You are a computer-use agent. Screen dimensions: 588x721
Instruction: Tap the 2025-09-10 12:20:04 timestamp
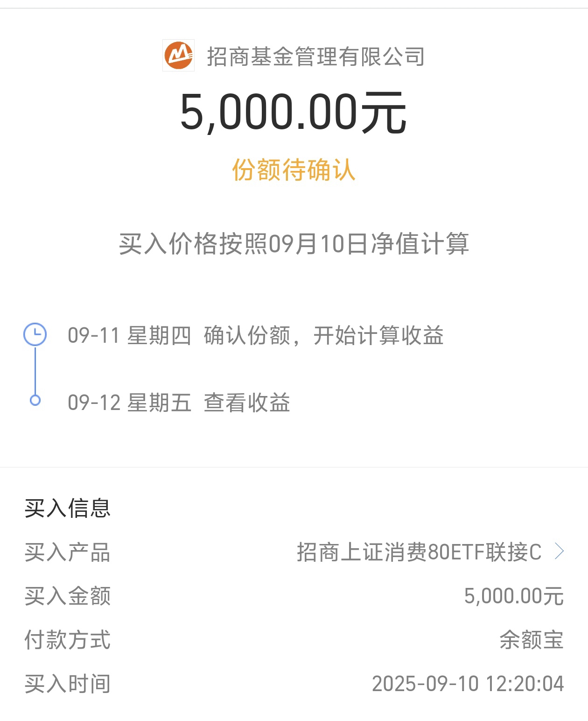click(468, 684)
